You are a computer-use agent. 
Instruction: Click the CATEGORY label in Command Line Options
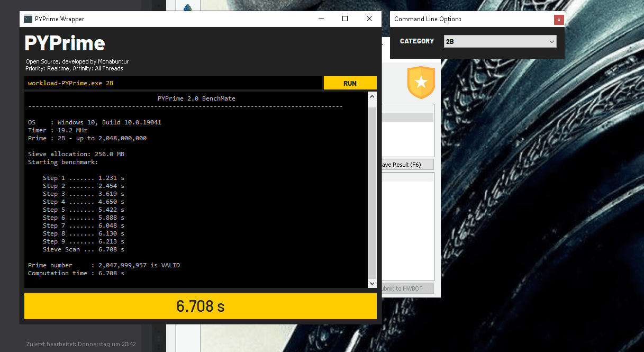tap(417, 41)
